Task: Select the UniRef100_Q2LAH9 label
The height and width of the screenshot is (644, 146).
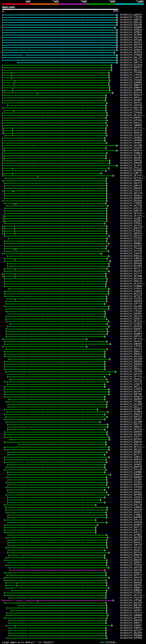Action: click(131, 422)
